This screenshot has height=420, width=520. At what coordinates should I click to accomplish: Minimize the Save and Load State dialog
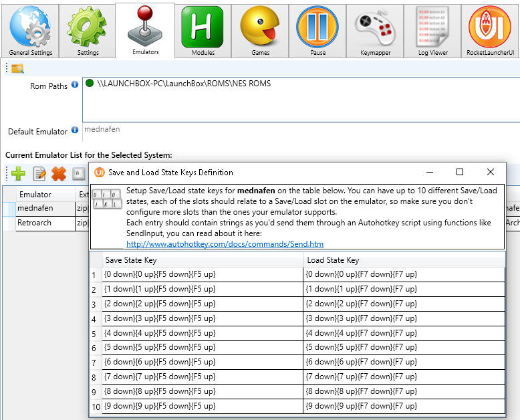pos(430,172)
